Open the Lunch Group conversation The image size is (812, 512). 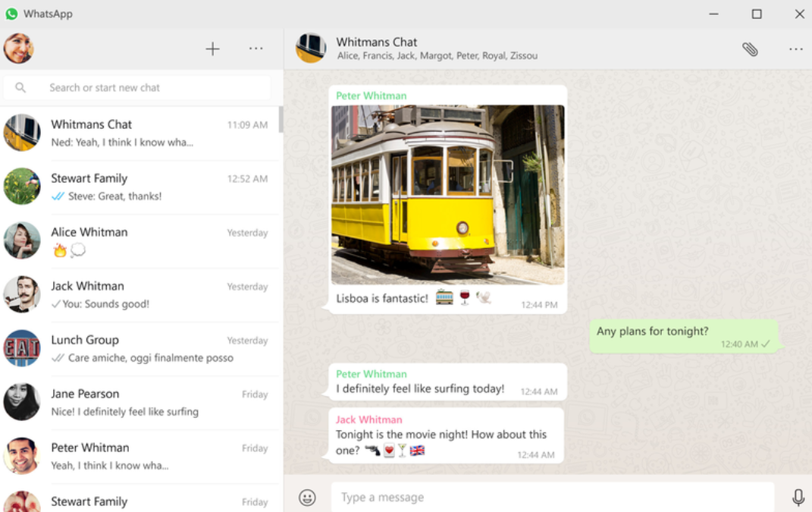140,349
